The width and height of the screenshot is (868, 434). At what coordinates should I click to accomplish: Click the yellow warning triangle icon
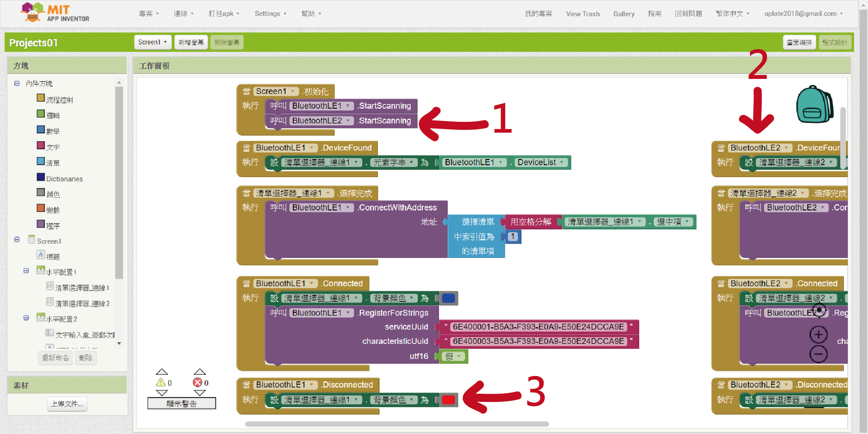click(161, 383)
